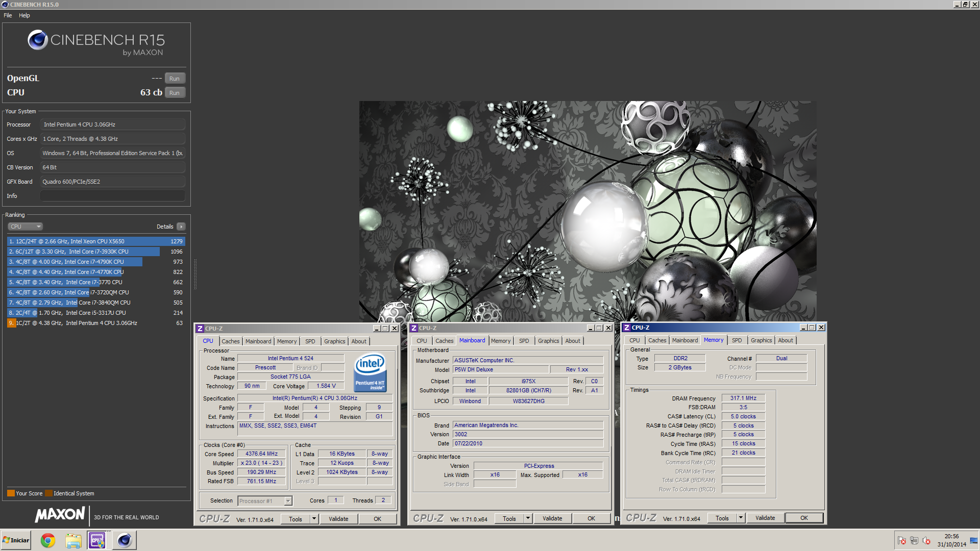The height and width of the screenshot is (551, 980).
Task: Click the Show Desktop strip on the taskbar
Action: point(974,540)
